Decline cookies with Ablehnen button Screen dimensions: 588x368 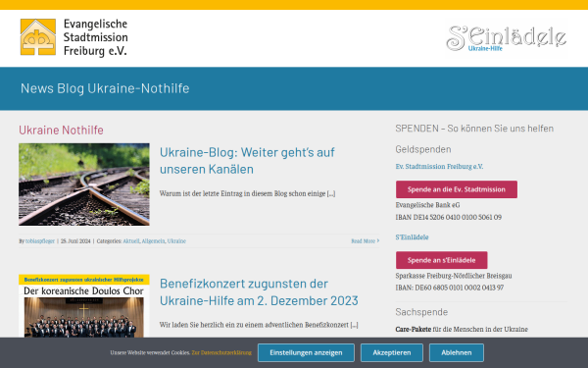pos(457,352)
